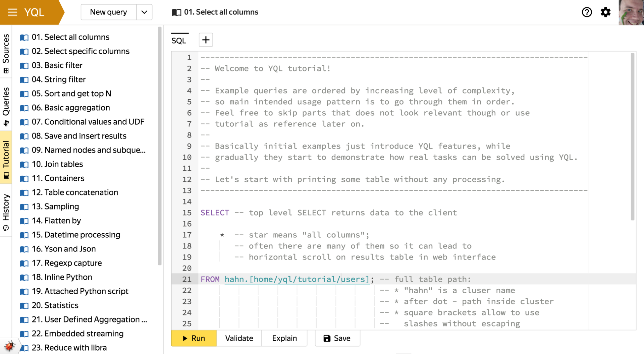The height and width of the screenshot is (354, 644).
Task: Click the SELECT keyword on line 15
Action: click(215, 213)
